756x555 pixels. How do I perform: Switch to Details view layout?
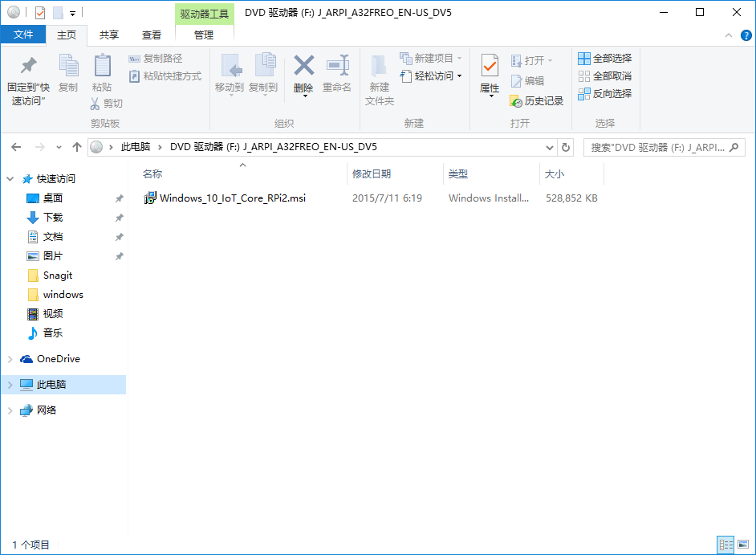point(726,545)
